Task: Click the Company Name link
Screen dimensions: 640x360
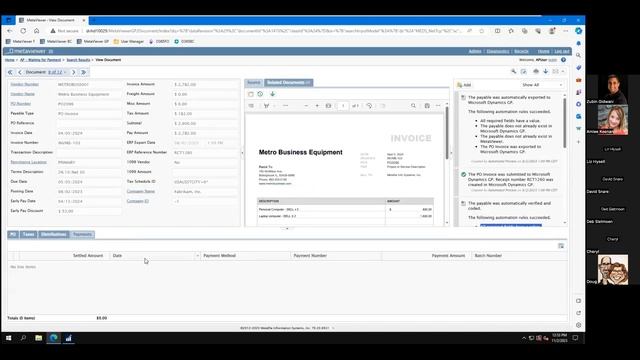Action: point(141,191)
